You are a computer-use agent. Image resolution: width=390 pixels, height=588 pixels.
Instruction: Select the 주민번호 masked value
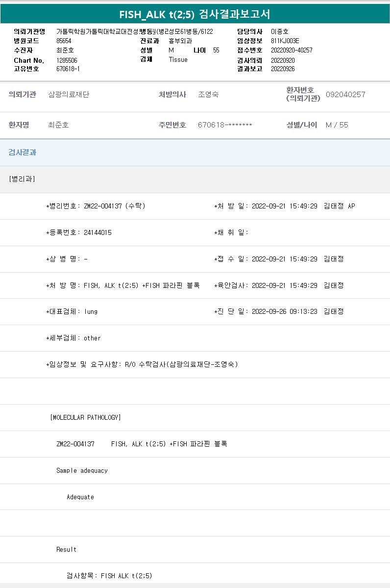pos(225,125)
